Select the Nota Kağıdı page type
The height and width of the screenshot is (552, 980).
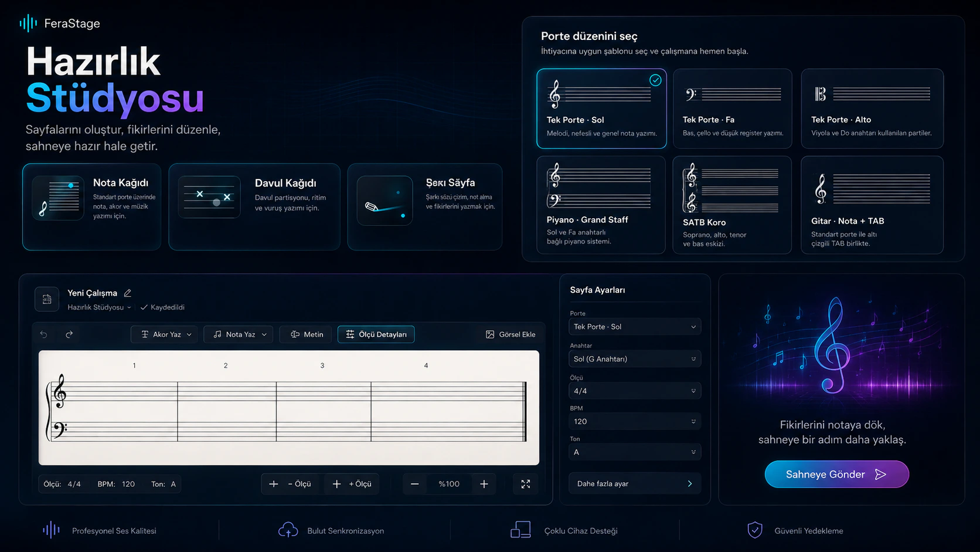(x=91, y=206)
